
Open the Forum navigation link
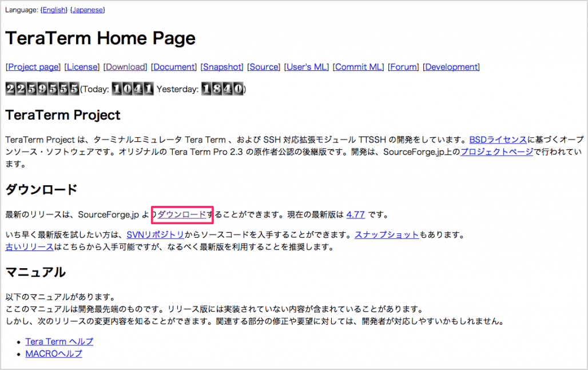pyautogui.click(x=403, y=67)
